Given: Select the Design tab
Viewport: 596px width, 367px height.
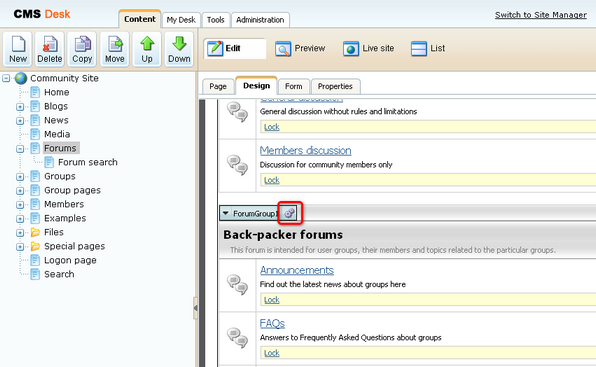Looking at the screenshot, I should pyautogui.click(x=257, y=85).
